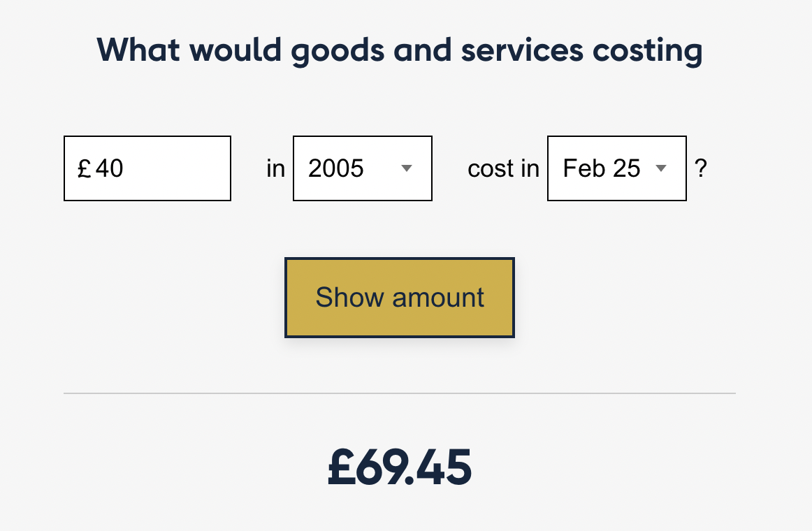Click the Feb 25 text in the date selector
The height and width of the screenshot is (531, 812).
(602, 168)
